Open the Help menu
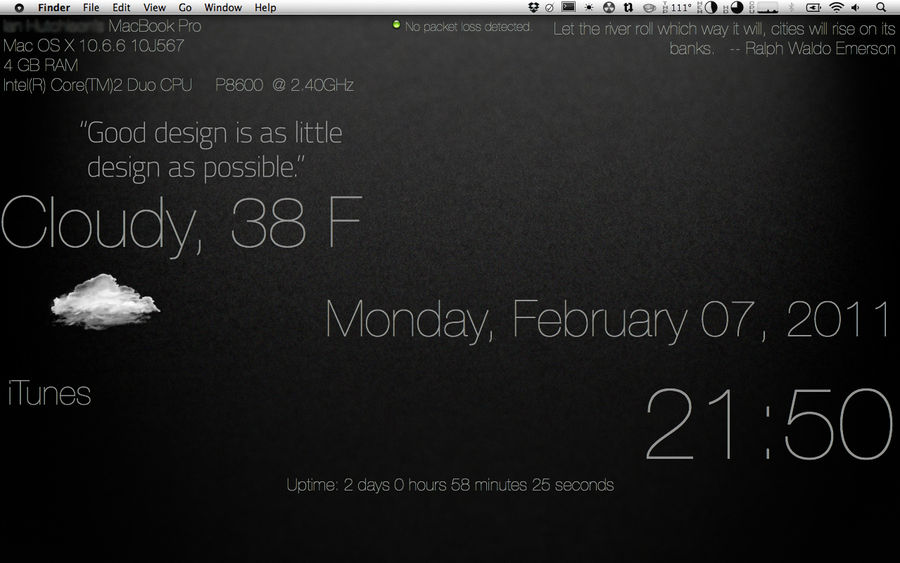 tap(265, 7)
